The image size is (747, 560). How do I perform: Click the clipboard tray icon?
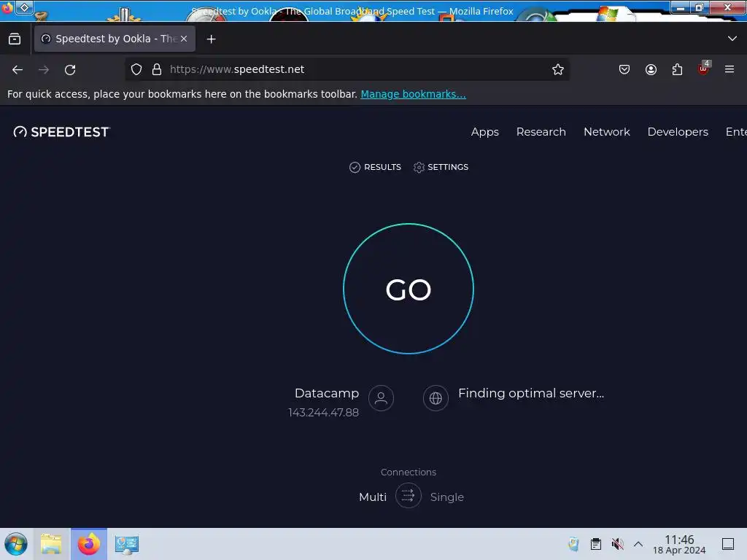click(595, 544)
